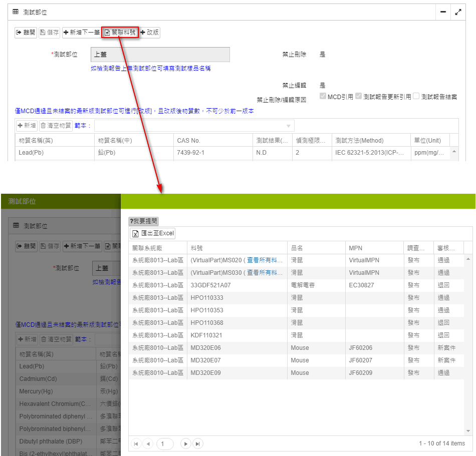Toggle the MCD引用 checkbox
The width and height of the screenshot is (476, 456).
point(323,96)
